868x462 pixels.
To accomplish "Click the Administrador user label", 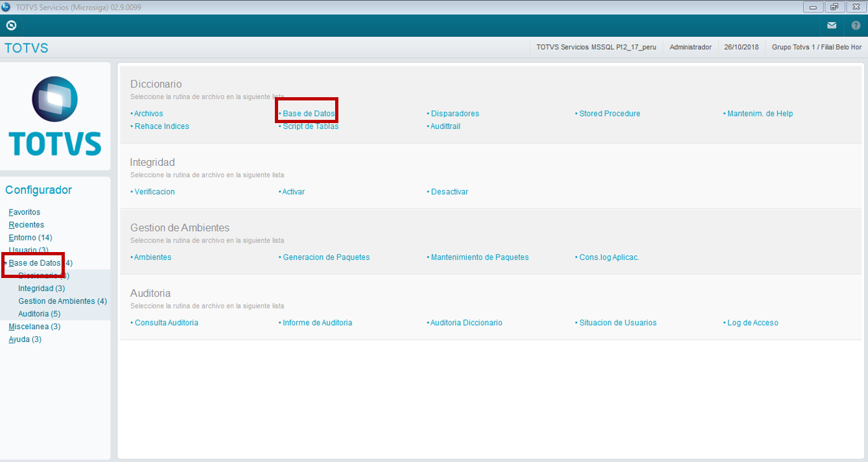I will [690, 47].
